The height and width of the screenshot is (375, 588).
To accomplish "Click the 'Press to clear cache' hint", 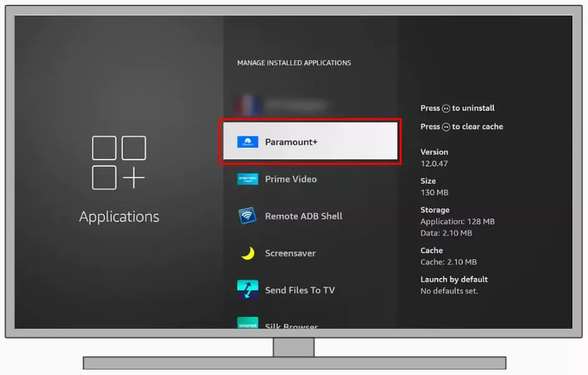I will [x=461, y=126].
